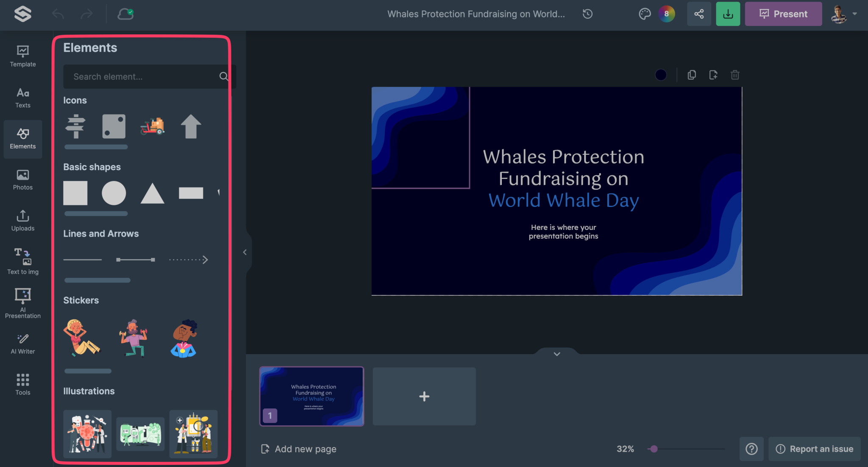Open the AI Presentation tool

(22, 302)
